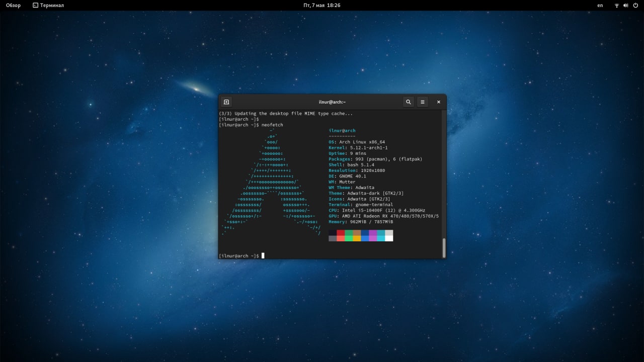Viewport: 644px width, 362px height.
Task: Click the brown block in neofetch palette
Action: point(357,233)
